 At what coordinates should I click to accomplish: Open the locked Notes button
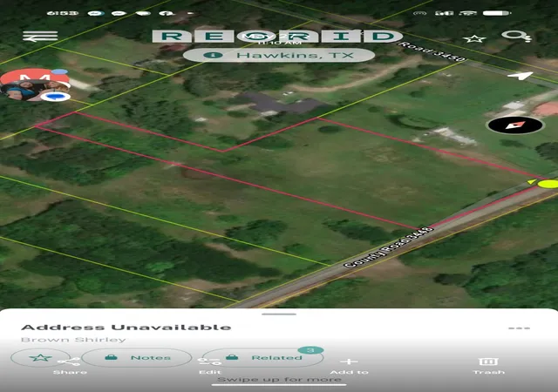(x=137, y=357)
